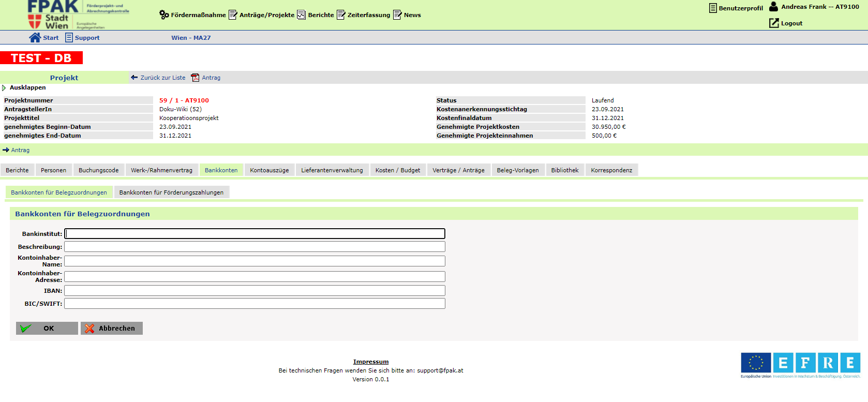Click the FPAK Stadt Wien logo
The width and height of the screenshot is (868, 402).
click(78, 14)
